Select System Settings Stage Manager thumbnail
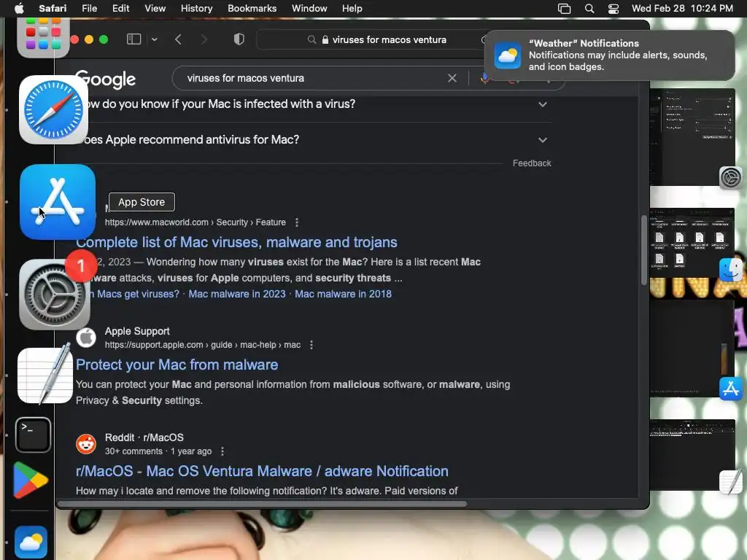Viewport: 747px width, 560px height. tap(692, 136)
